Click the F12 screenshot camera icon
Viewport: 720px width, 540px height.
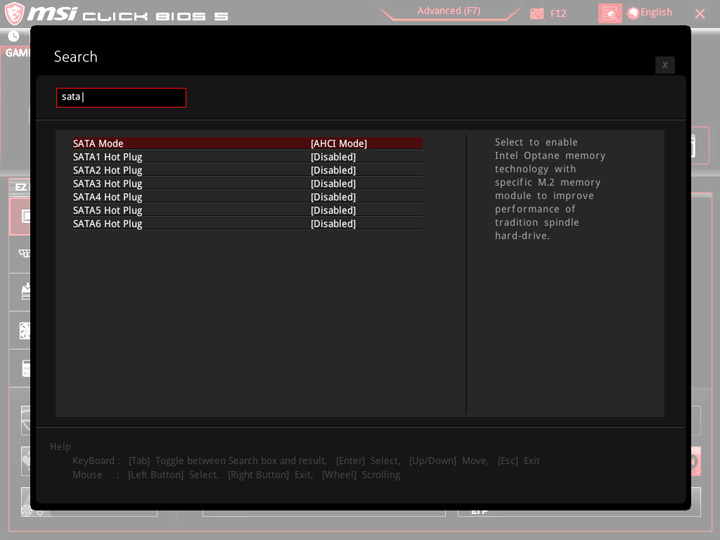point(536,13)
